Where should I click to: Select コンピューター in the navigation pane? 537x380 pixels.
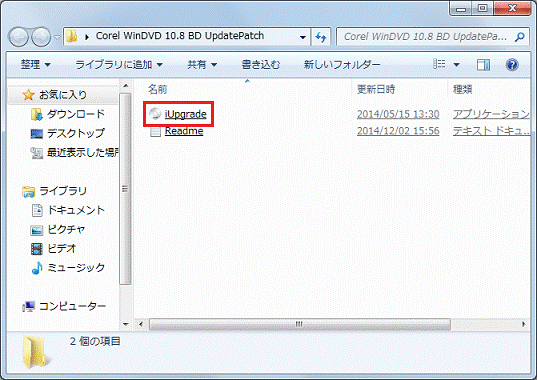[x=72, y=306]
